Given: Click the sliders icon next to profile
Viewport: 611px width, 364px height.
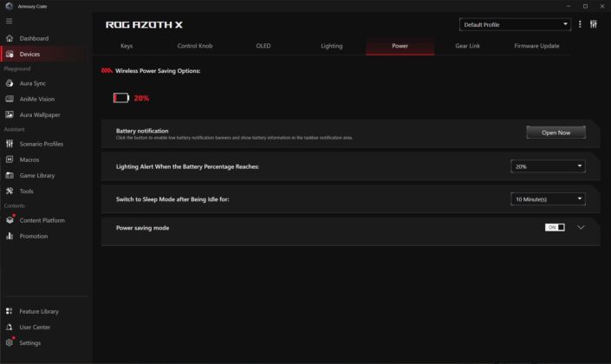Looking at the screenshot, I should [x=593, y=24].
